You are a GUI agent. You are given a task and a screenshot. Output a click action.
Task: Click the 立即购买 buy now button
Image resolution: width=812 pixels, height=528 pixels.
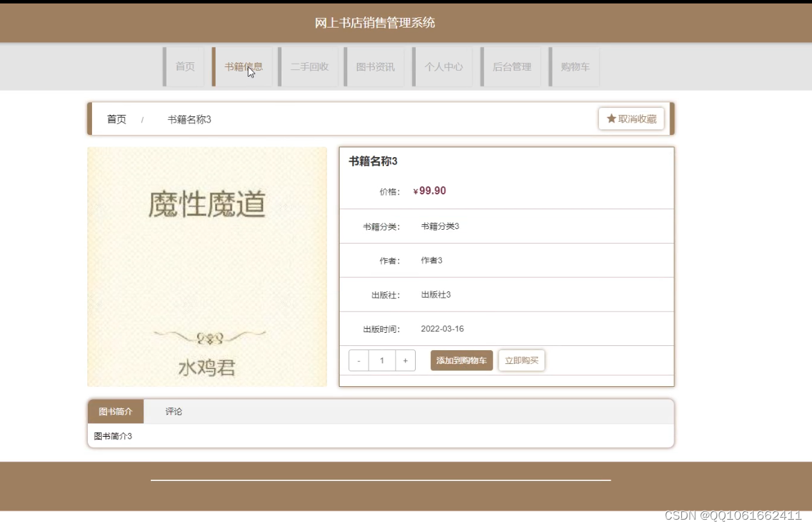pyautogui.click(x=522, y=360)
